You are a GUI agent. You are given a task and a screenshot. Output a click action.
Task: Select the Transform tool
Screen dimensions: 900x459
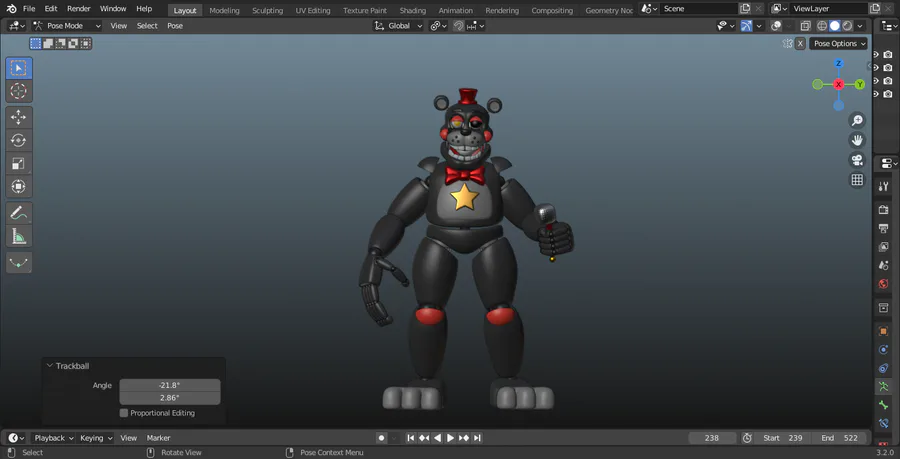(x=19, y=186)
